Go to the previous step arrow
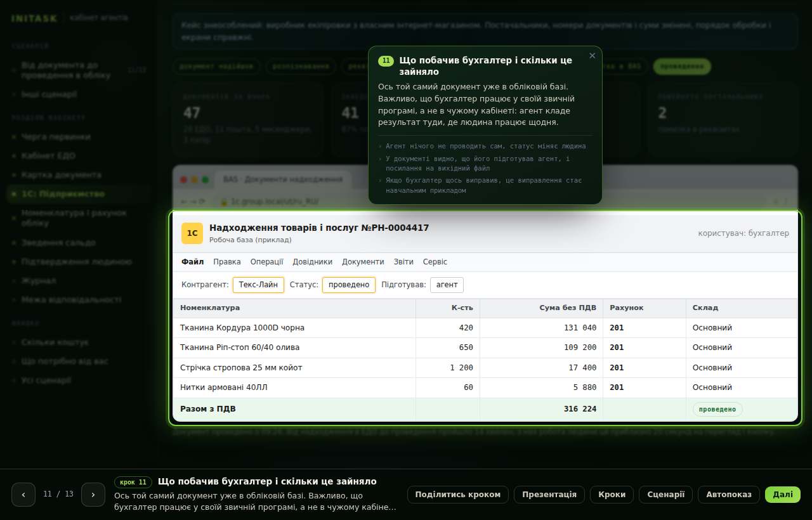This screenshot has height=520, width=812. click(x=23, y=495)
